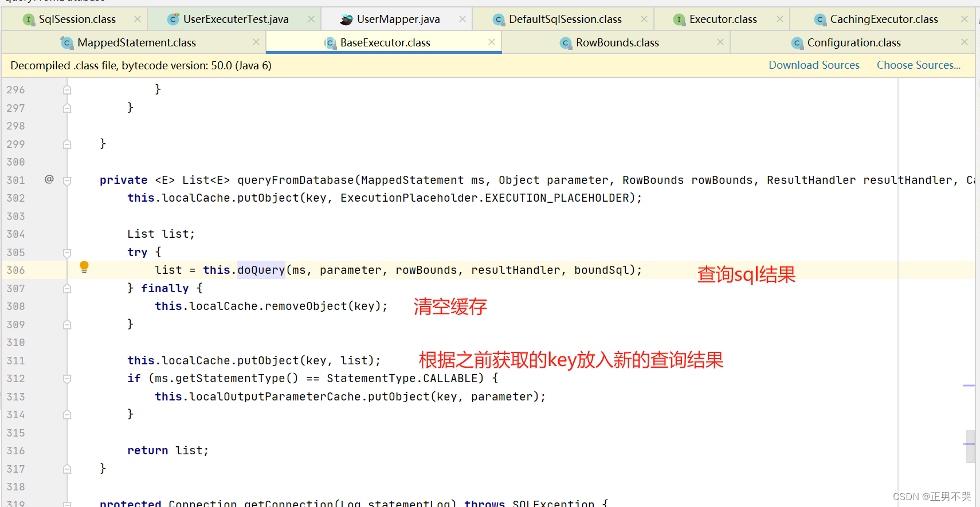Viewport: 980px width, 507px height.
Task: Close the UserMapper.java tab
Action: (462, 19)
